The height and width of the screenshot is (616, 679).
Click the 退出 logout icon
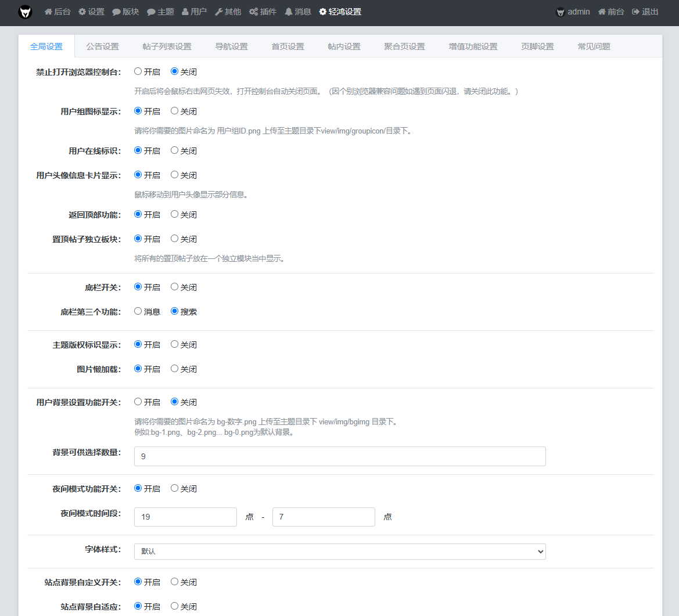coord(645,12)
